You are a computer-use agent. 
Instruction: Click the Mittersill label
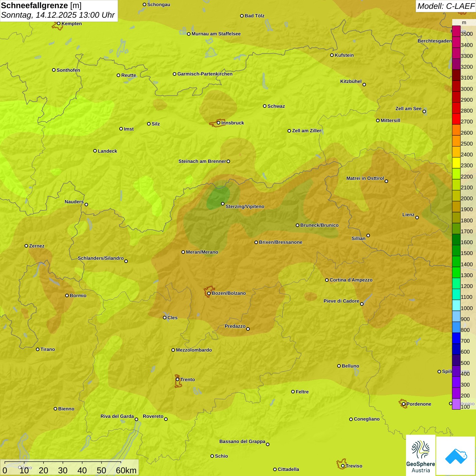390,120
